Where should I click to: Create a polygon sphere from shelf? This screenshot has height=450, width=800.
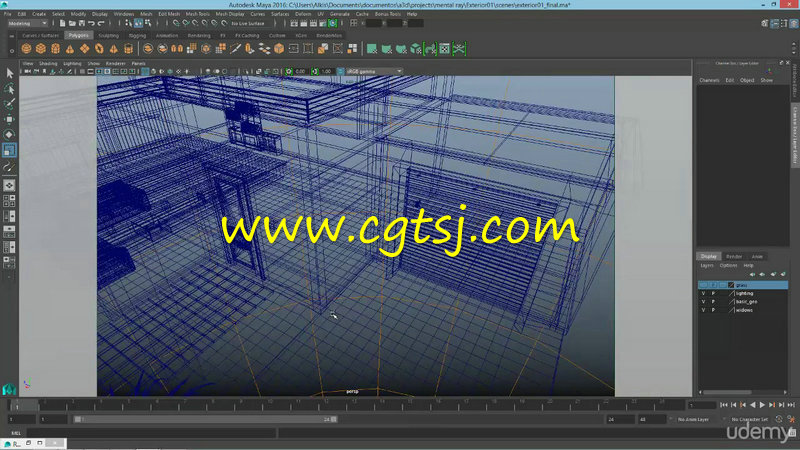coord(26,49)
